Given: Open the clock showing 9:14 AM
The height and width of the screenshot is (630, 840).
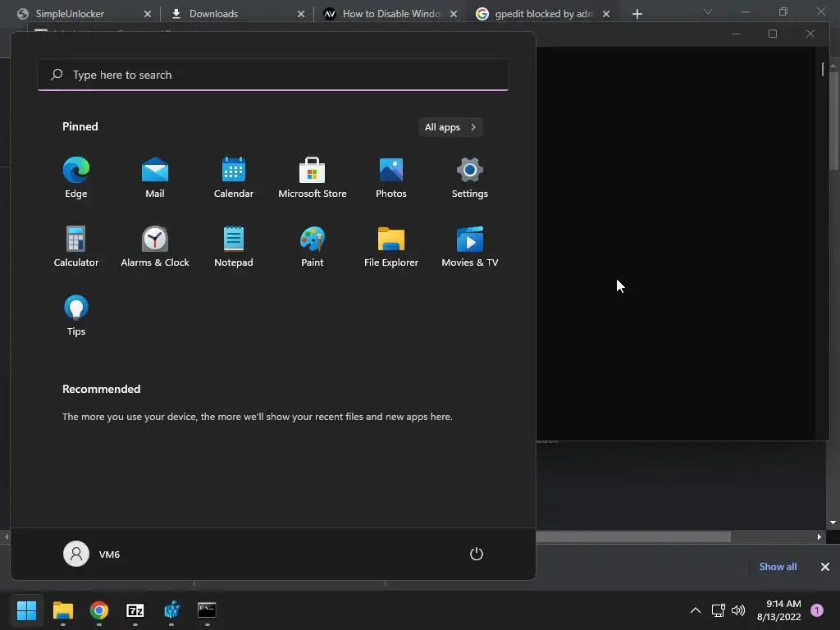Looking at the screenshot, I should coord(778,610).
